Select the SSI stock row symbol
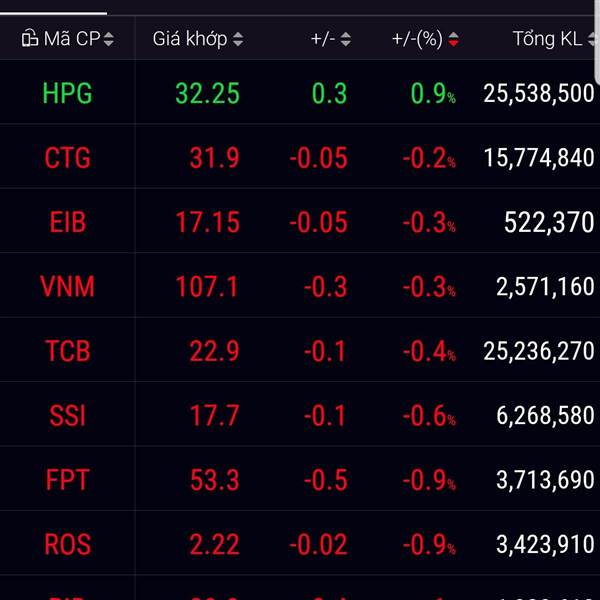The height and width of the screenshot is (600, 600). [x=67, y=415]
